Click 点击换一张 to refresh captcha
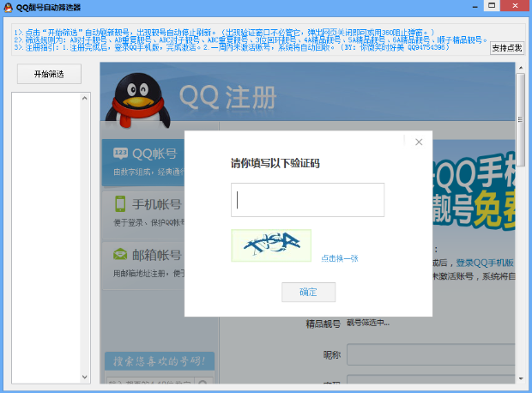The height and width of the screenshot is (393, 532). click(340, 258)
